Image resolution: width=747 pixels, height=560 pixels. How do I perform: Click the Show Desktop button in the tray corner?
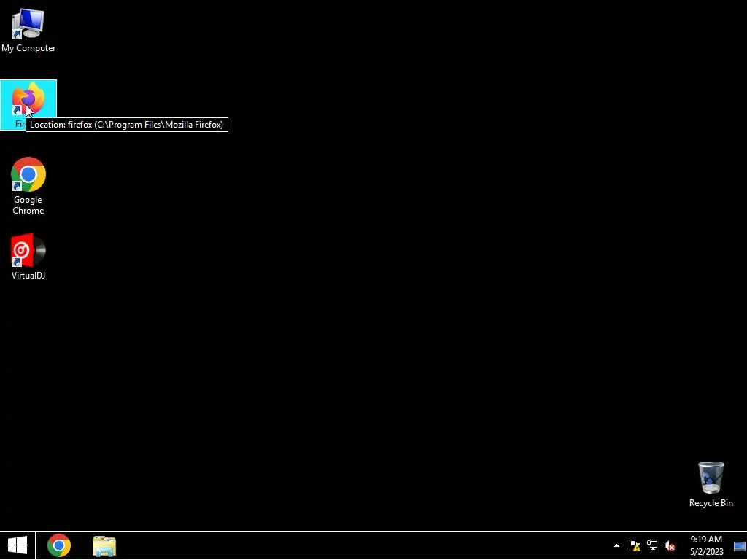click(740, 545)
